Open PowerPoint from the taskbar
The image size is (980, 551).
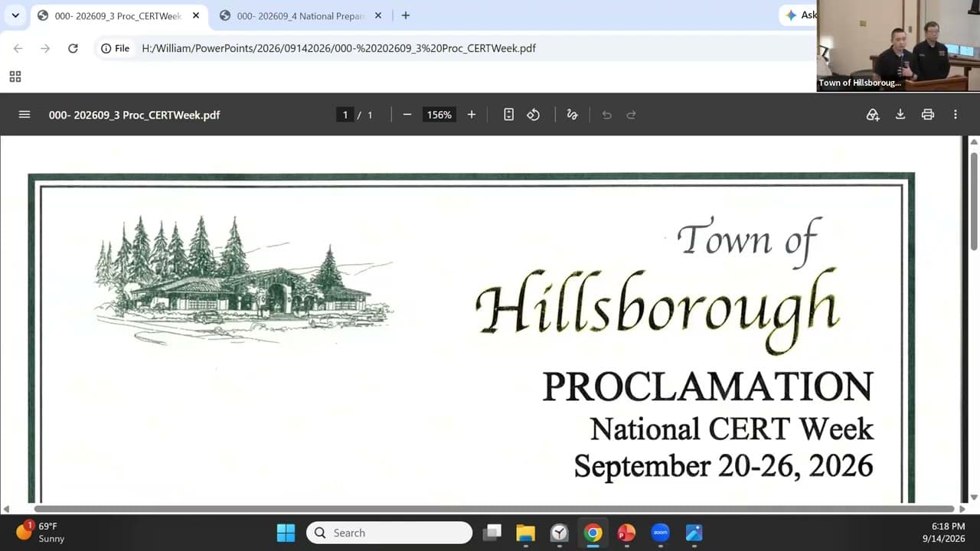tap(626, 533)
